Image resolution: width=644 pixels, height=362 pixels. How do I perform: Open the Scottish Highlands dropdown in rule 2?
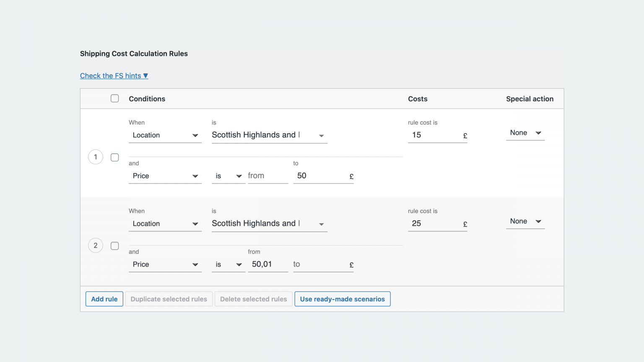coord(269,223)
